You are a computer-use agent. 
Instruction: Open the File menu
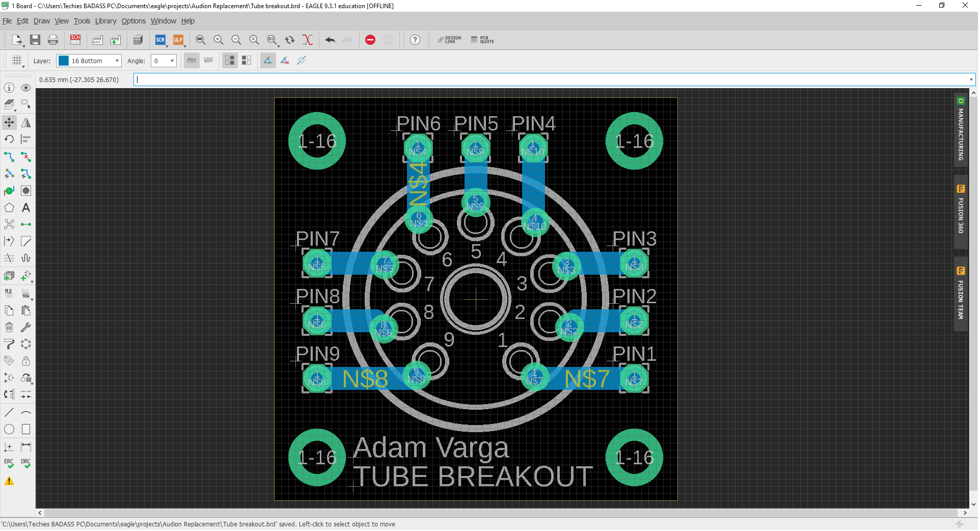coord(7,21)
